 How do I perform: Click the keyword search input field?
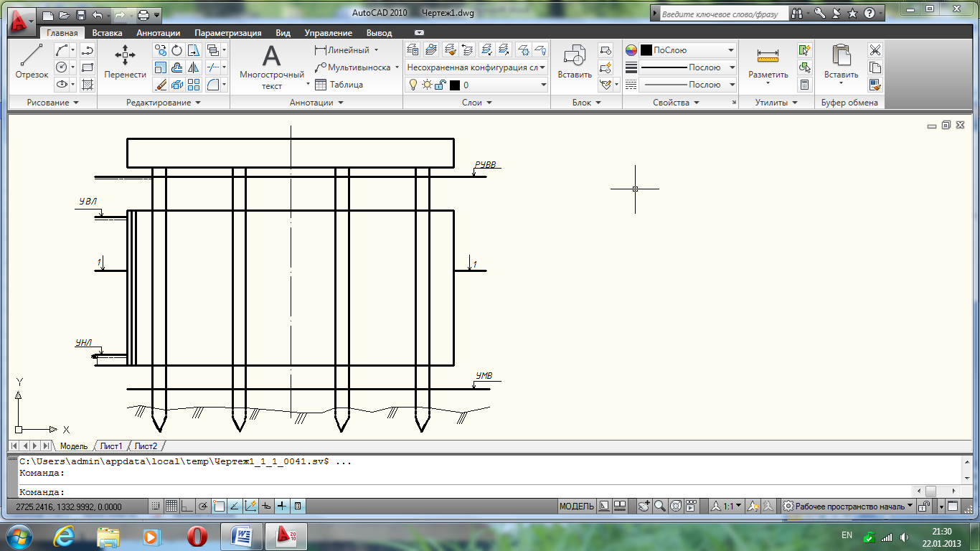coord(720,14)
